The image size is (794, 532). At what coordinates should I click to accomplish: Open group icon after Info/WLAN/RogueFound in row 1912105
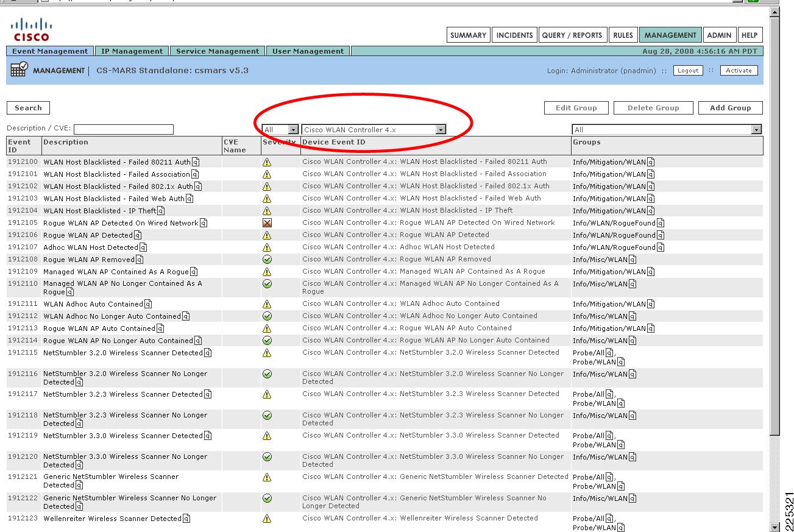(x=661, y=223)
